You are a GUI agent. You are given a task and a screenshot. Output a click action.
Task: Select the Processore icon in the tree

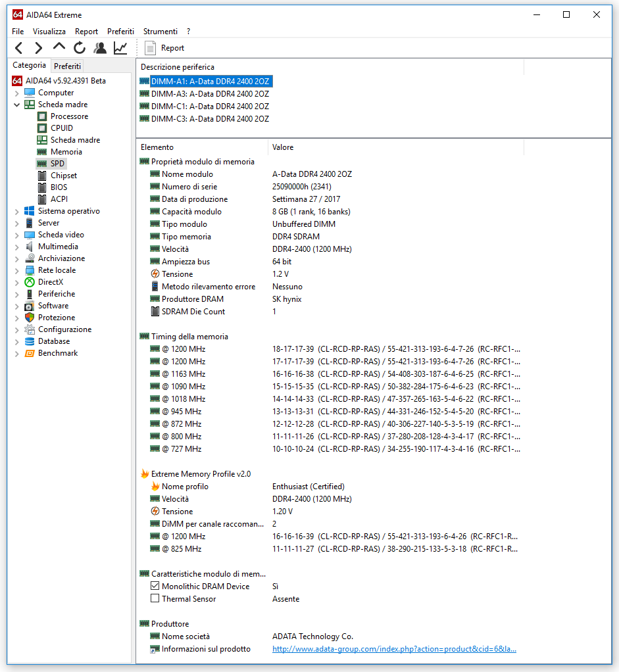click(x=42, y=116)
